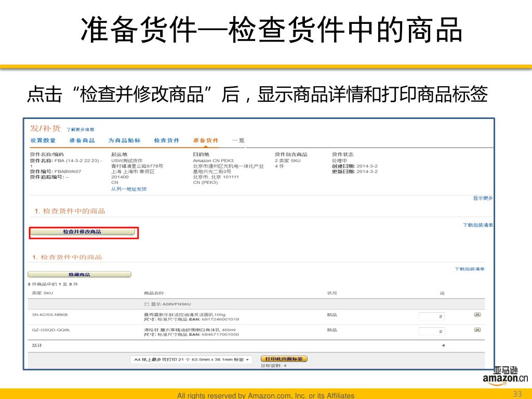Click the 打印此页面标签 button
Image resolution: width=532 pixels, height=399 pixels.
tap(284, 358)
